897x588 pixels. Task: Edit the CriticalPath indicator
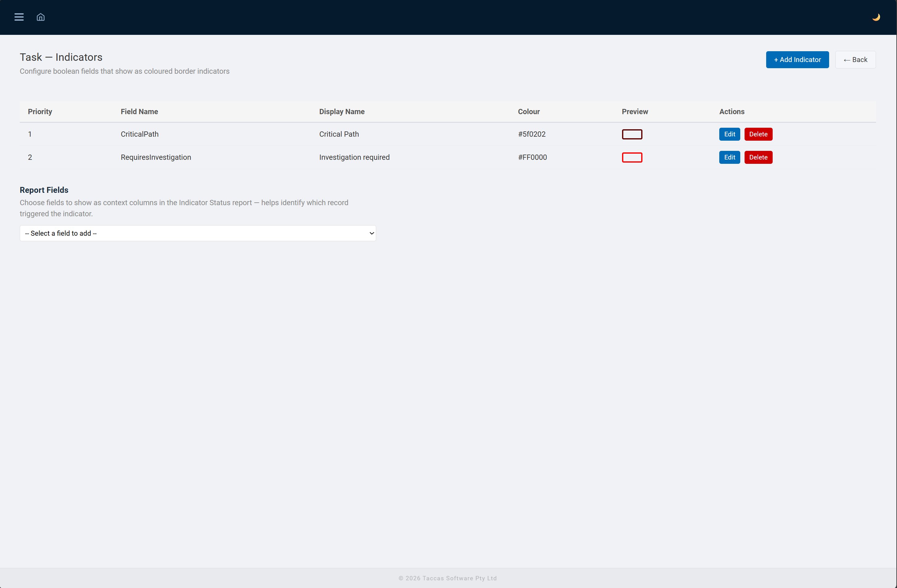(729, 134)
